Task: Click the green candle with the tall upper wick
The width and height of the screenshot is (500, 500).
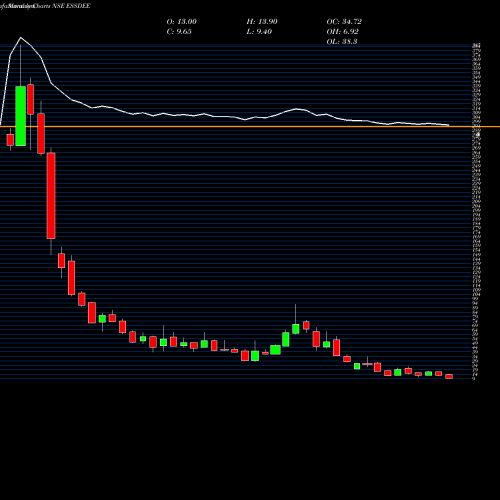Action: [x=296, y=329]
